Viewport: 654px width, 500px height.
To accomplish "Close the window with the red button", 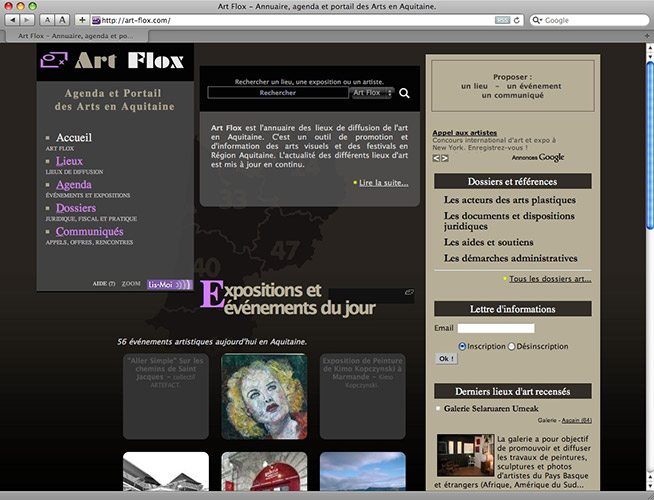I will (8, 6).
